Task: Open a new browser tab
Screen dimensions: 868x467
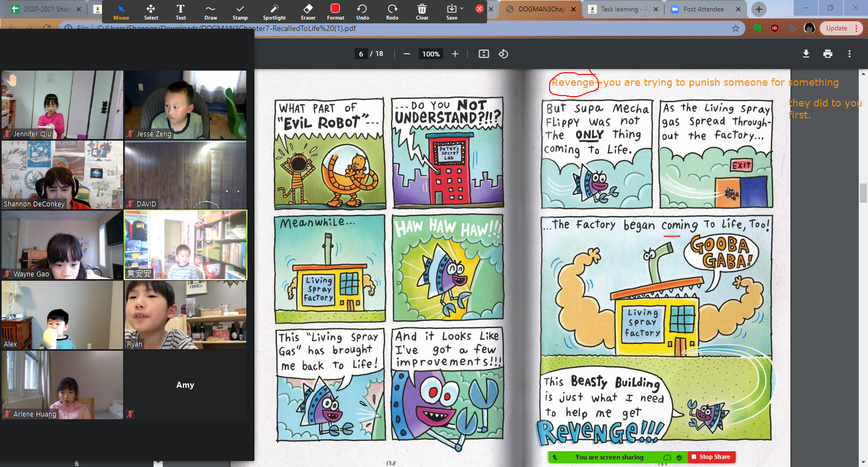Action: [x=759, y=9]
